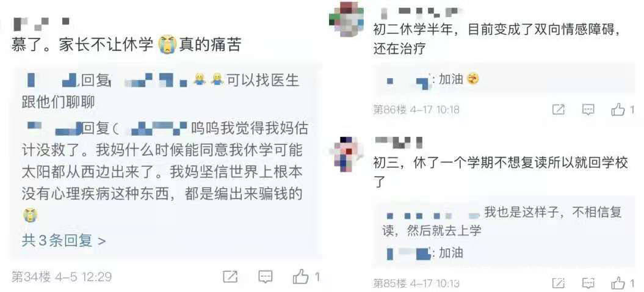This screenshot has height=292, width=644.
Task: Like the floor 34 comment
Action: (x=301, y=277)
